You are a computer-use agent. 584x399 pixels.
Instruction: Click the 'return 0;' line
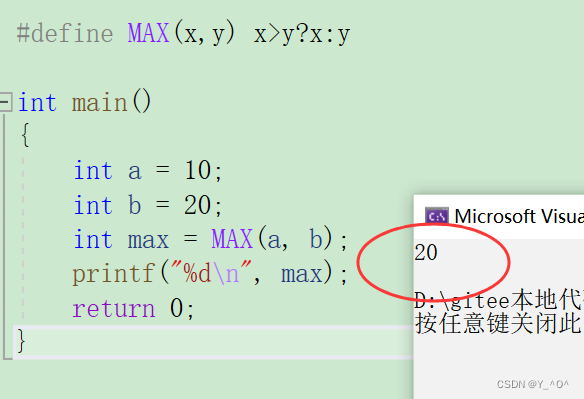[x=133, y=308]
